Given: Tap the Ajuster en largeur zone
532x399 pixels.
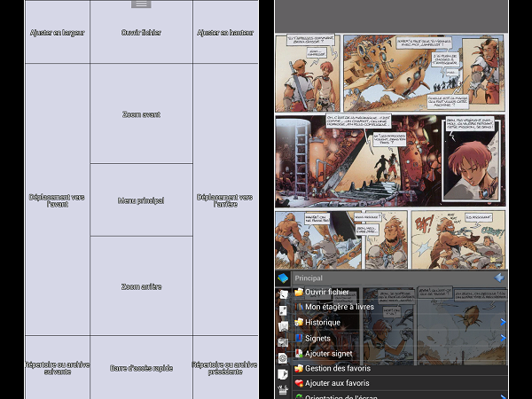Looking at the screenshot, I should pos(58,32).
